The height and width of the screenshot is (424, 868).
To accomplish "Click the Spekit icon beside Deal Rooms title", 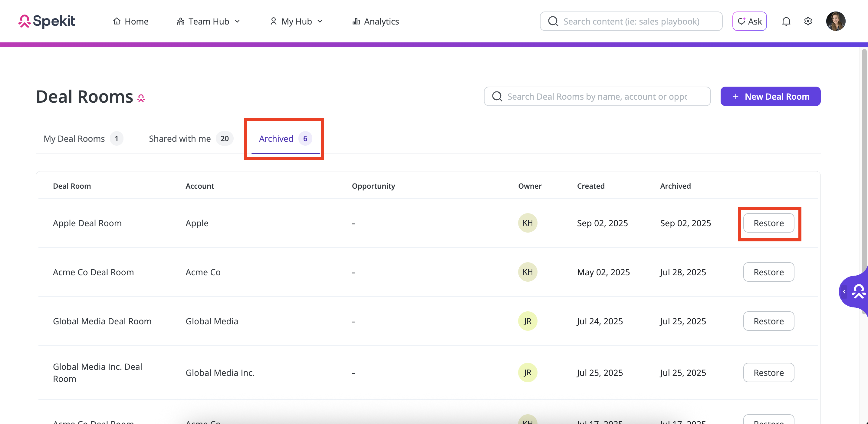I will pos(141,98).
